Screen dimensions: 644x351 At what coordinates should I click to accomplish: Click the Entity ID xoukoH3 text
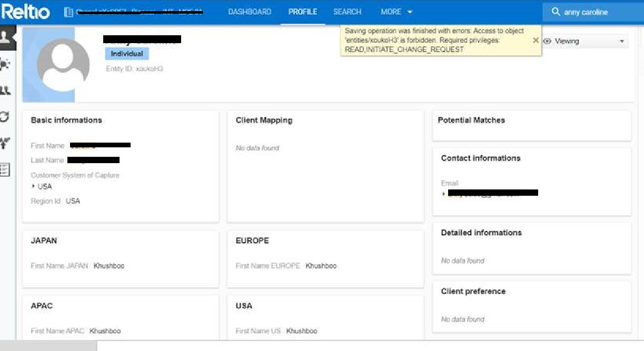(x=134, y=69)
